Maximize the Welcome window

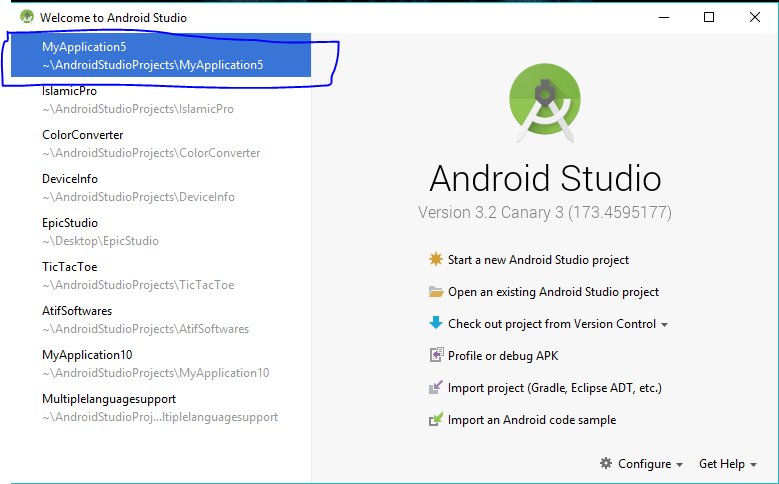[709, 17]
